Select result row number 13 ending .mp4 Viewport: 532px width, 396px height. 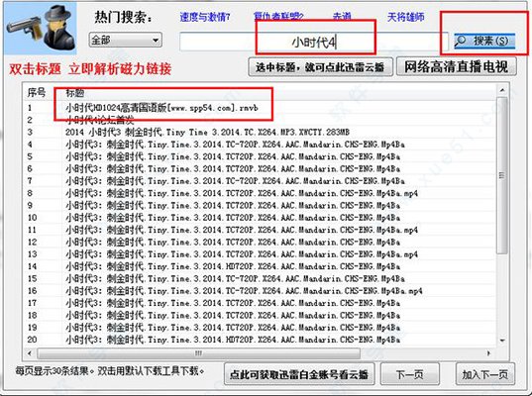pyautogui.click(x=261, y=254)
